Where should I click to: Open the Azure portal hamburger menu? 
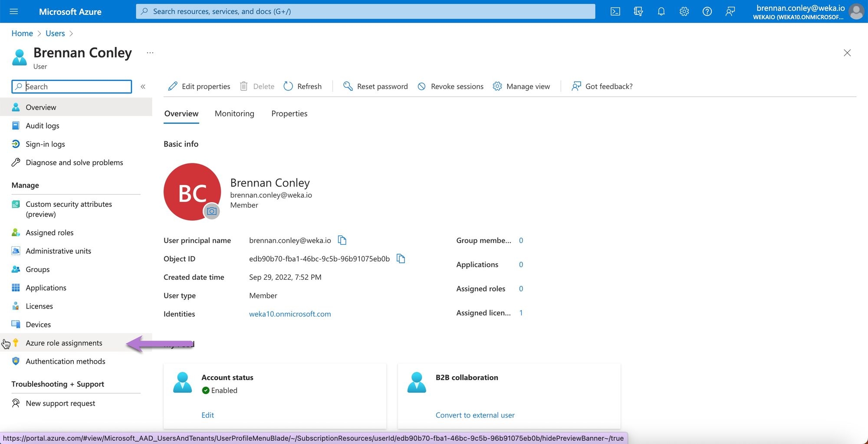click(x=14, y=12)
